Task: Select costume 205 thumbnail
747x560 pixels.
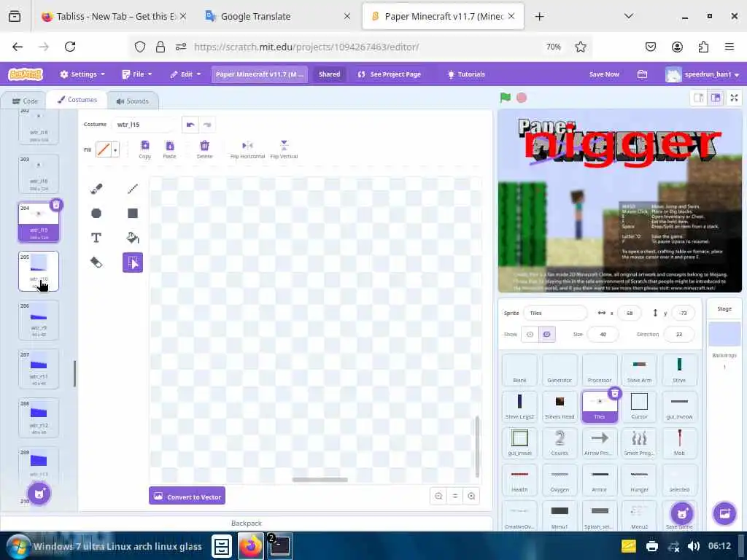Action: pos(39,271)
